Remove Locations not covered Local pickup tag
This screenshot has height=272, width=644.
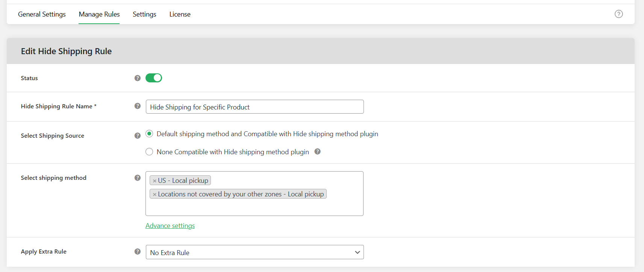155,194
